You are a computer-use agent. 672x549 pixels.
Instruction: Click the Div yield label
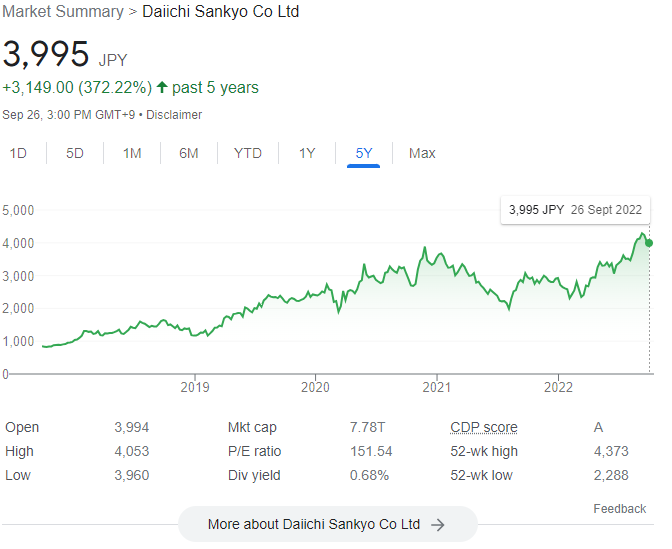[254, 475]
